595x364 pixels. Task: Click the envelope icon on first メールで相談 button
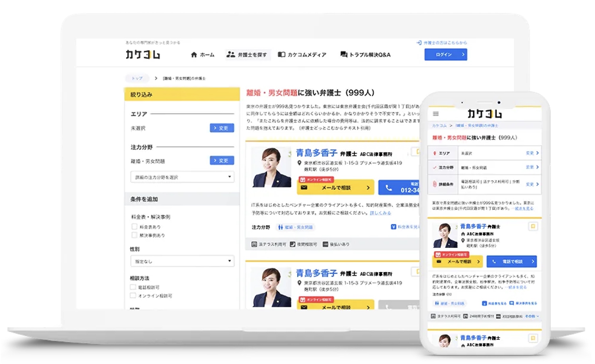pyautogui.click(x=304, y=188)
